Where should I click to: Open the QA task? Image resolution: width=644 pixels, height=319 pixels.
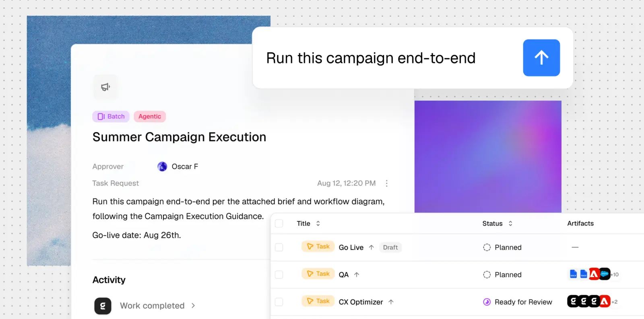pyautogui.click(x=343, y=275)
